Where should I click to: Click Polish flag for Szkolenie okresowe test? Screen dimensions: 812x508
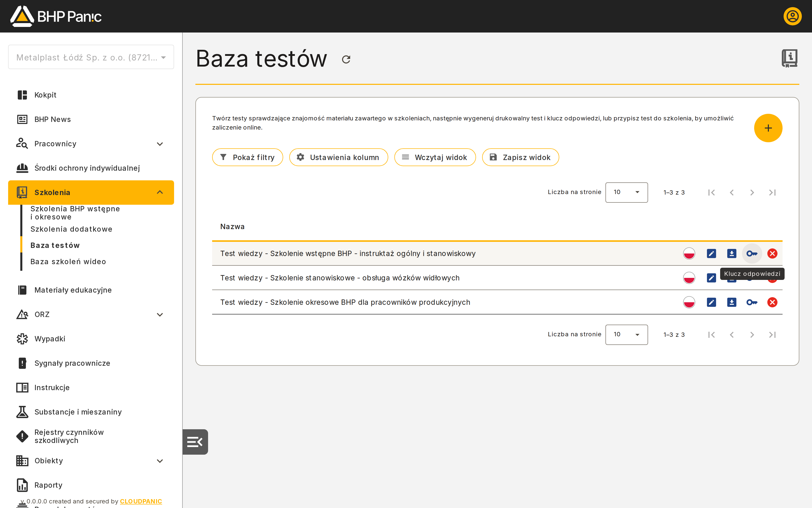point(689,302)
